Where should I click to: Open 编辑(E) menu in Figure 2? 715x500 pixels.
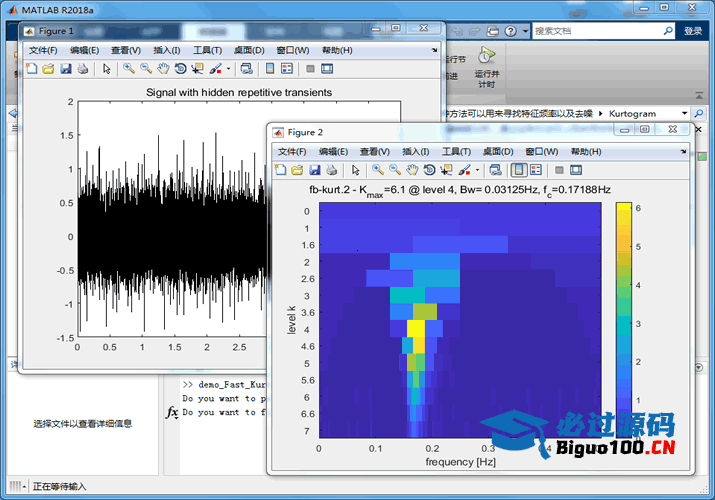(333, 151)
